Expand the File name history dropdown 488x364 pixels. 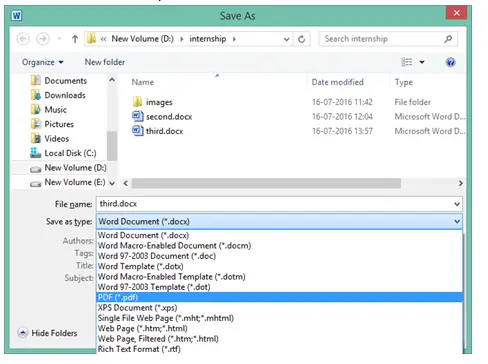click(x=457, y=204)
